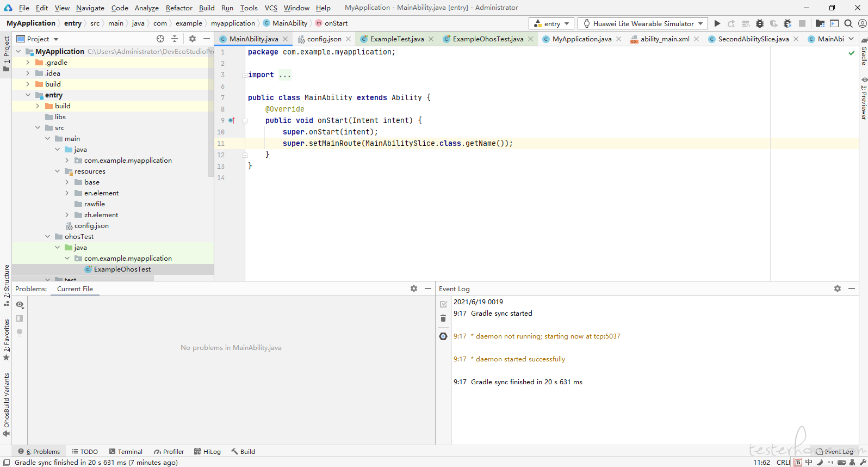Collapse the resources folder
The width and height of the screenshot is (868, 467).
[57, 171]
